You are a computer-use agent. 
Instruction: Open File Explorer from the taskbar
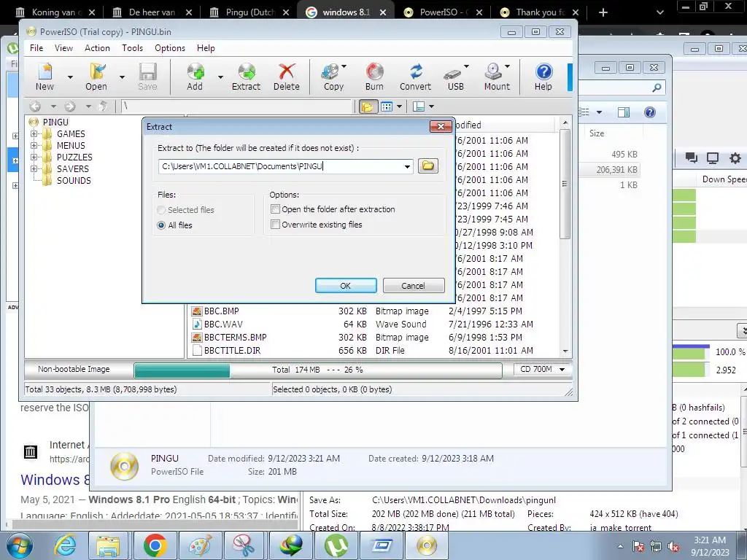(x=109, y=545)
